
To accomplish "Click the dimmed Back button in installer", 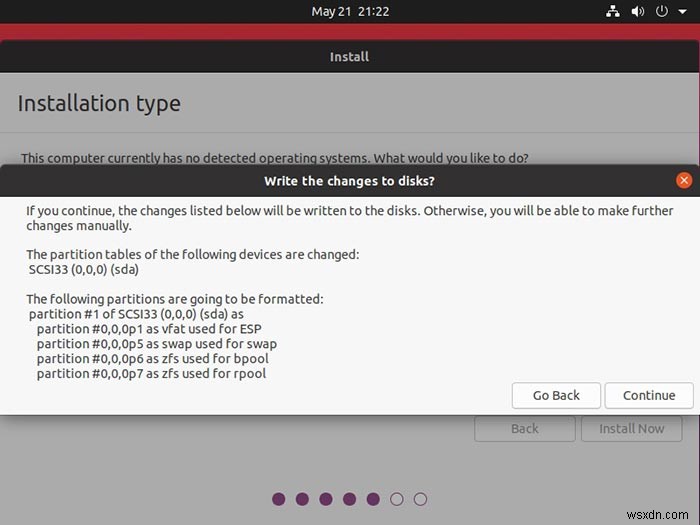I will (525, 429).
